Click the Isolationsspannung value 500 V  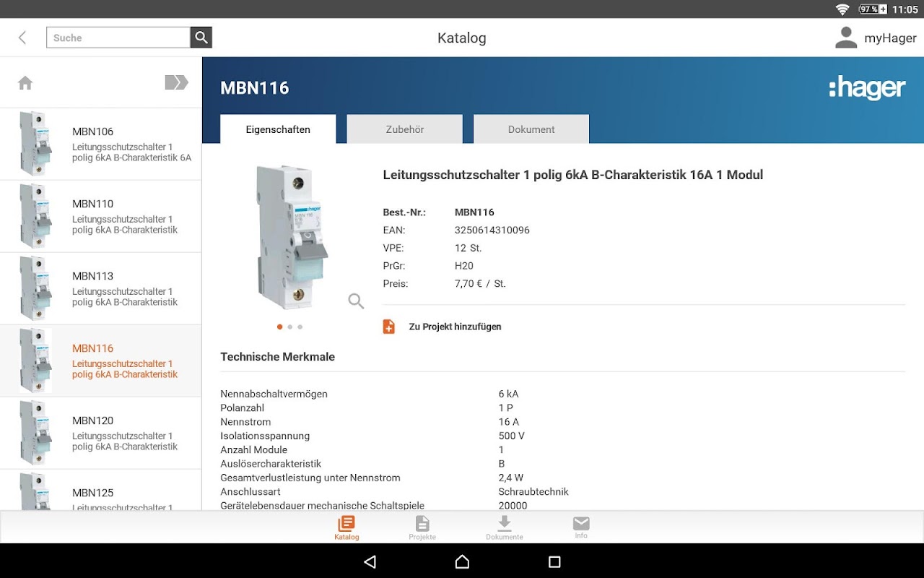tap(511, 436)
